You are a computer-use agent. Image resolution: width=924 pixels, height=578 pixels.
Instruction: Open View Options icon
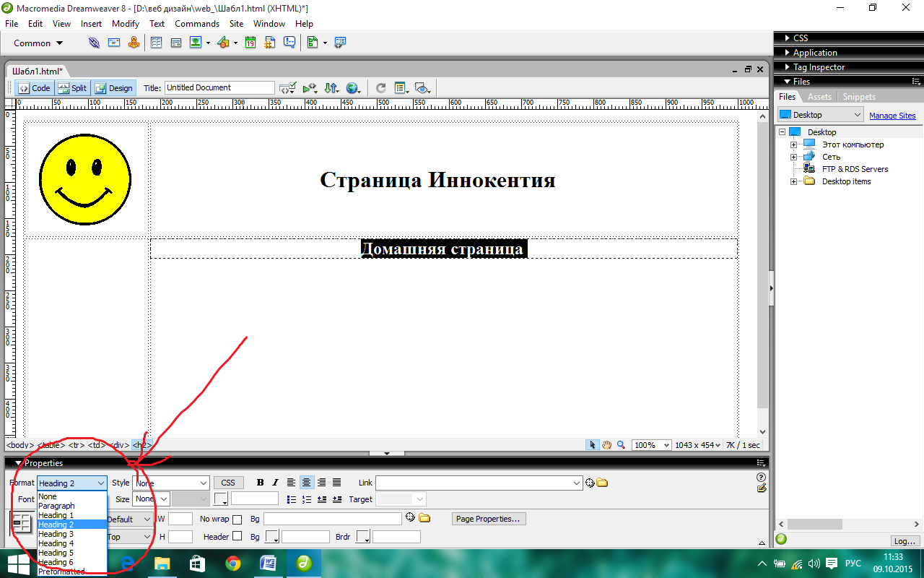[x=402, y=88]
